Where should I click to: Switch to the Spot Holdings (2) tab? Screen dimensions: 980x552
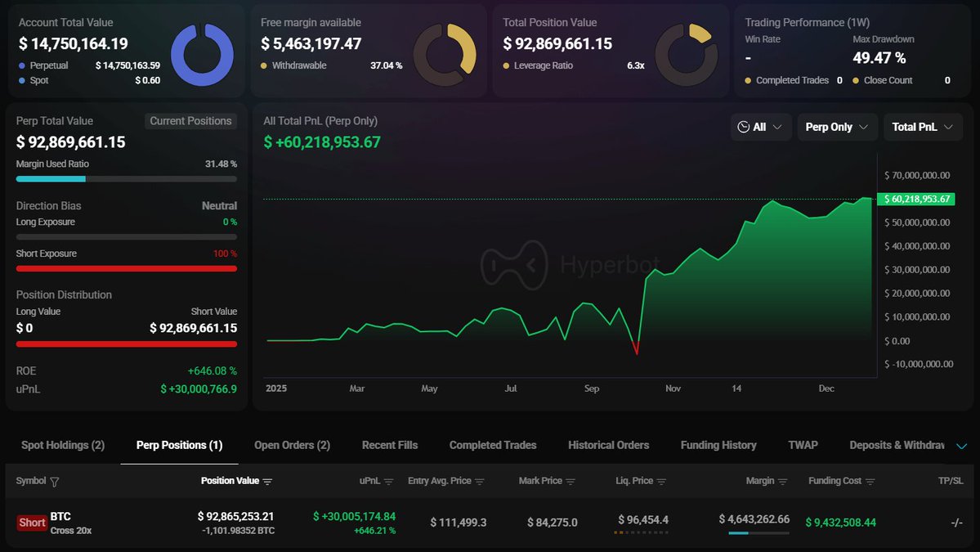pyautogui.click(x=62, y=445)
